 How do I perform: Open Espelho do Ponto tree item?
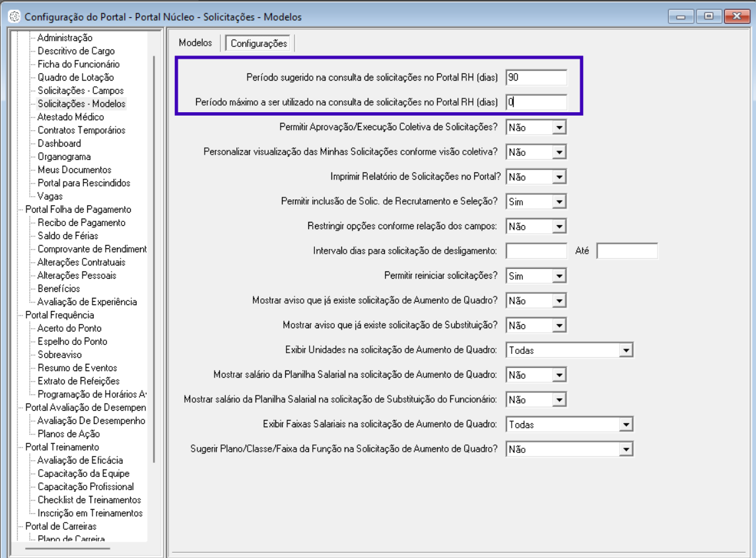point(73,341)
